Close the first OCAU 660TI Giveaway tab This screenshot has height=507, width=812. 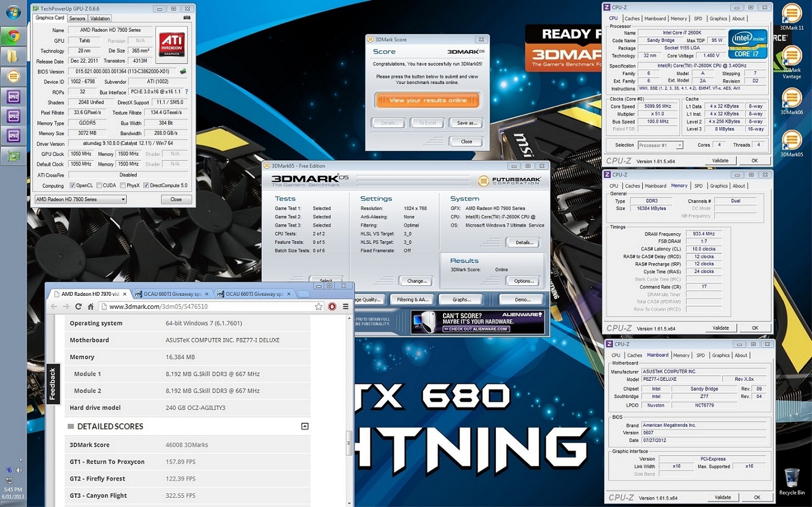tap(206, 294)
